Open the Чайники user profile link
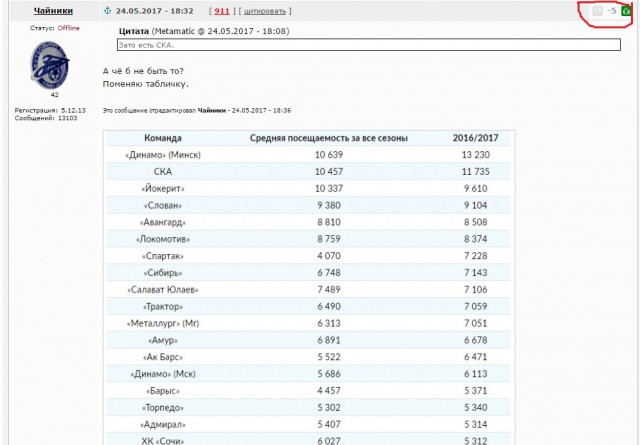 pyautogui.click(x=53, y=11)
